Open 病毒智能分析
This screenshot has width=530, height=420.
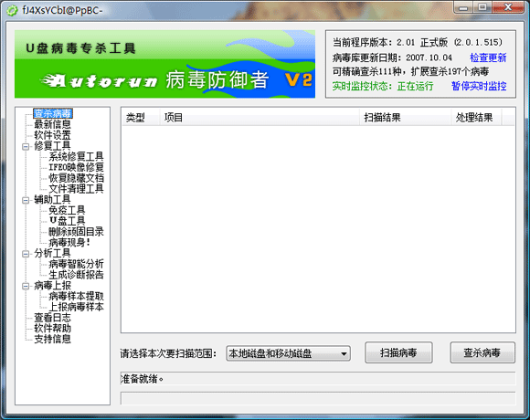(x=76, y=264)
